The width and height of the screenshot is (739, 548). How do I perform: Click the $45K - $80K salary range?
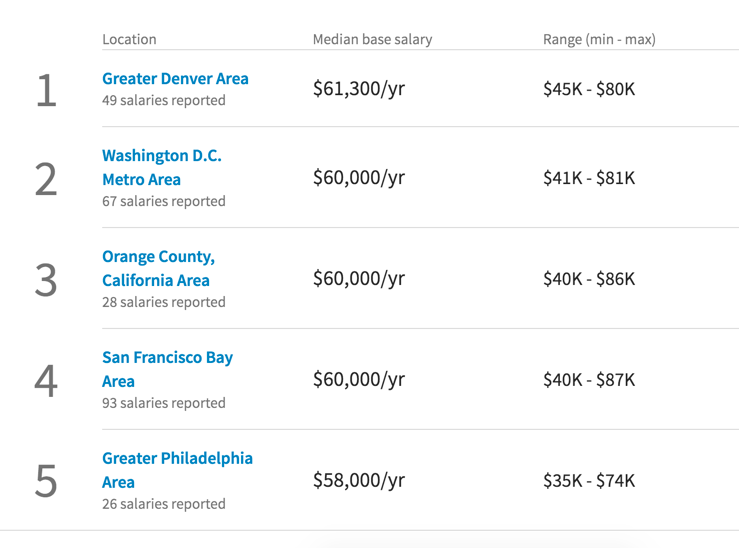coord(588,89)
